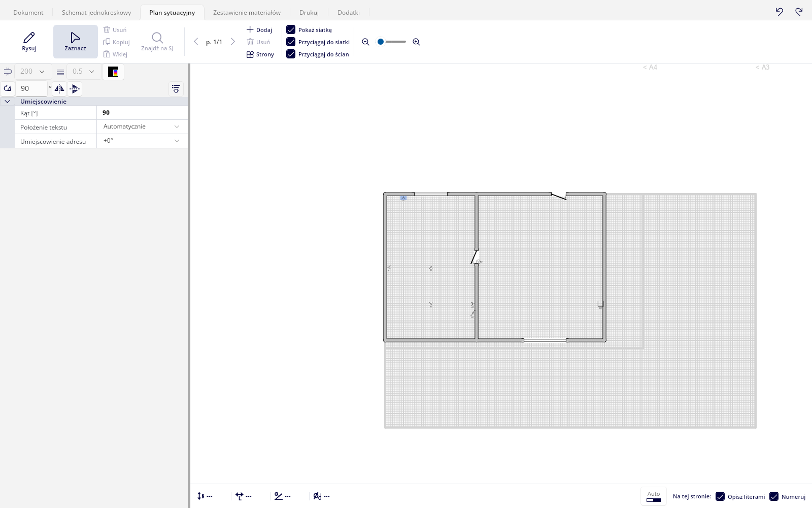Select the Rysuj drawing tool
The width and height of the screenshot is (812, 508).
pyautogui.click(x=29, y=42)
